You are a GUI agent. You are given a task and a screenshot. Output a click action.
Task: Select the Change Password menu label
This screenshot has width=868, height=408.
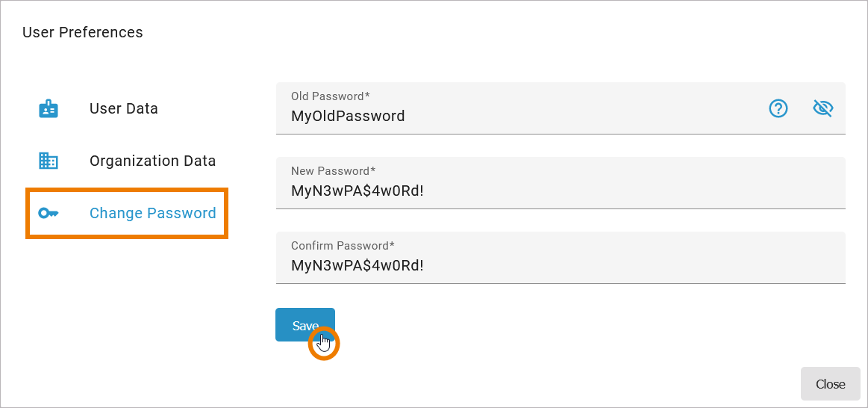[152, 214]
